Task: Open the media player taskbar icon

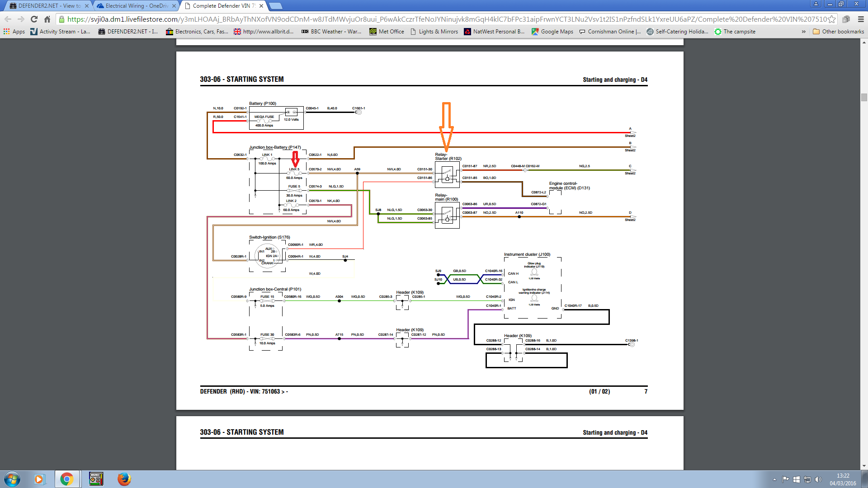Action: (39, 479)
